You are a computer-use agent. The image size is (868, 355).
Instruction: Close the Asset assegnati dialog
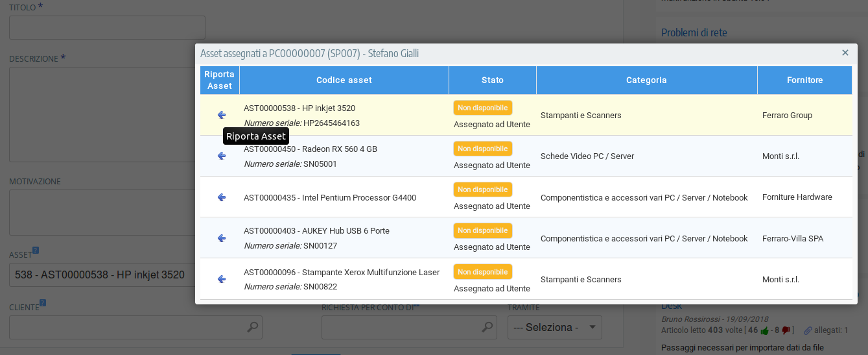point(845,53)
